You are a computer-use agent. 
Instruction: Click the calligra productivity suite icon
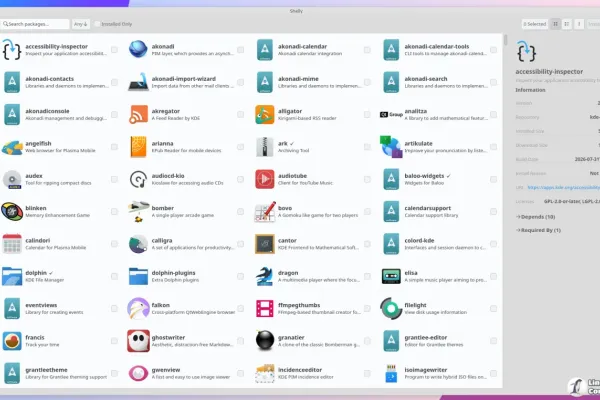(138, 244)
